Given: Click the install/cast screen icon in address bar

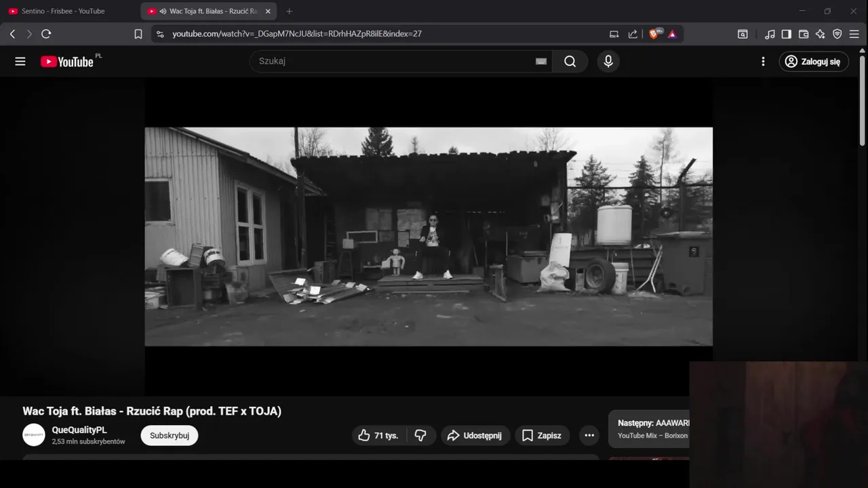Looking at the screenshot, I should [x=614, y=34].
